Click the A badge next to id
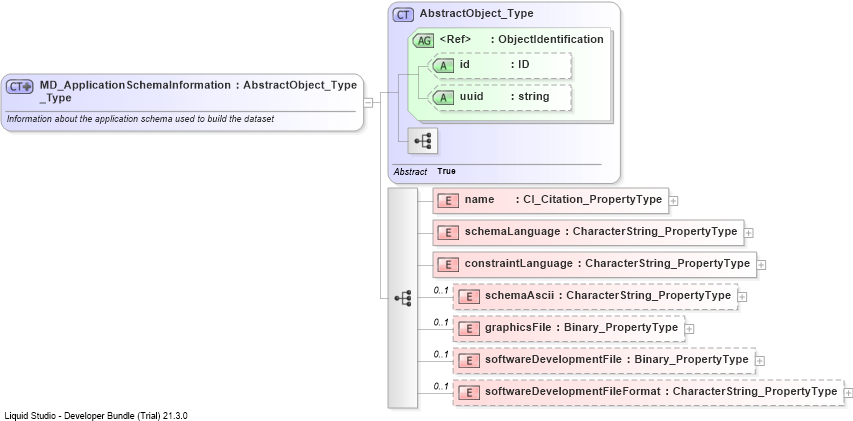This screenshot has height=421, width=853. coord(443,65)
